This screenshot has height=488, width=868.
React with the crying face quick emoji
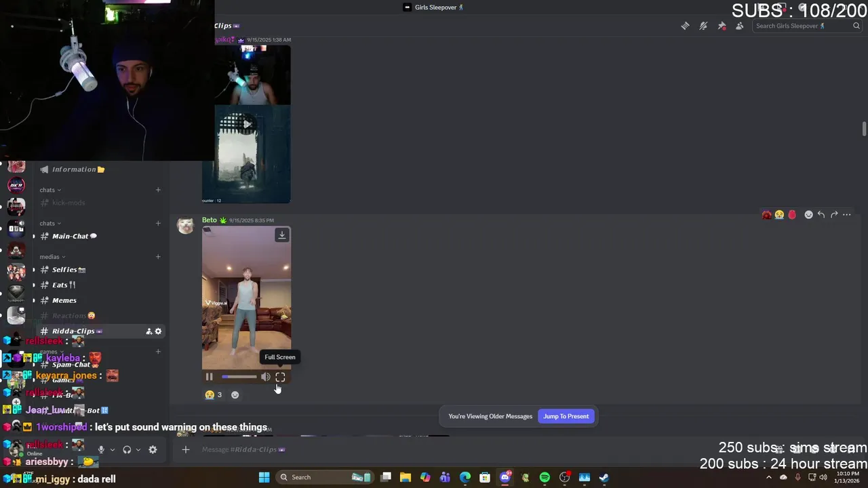pos(779,215)
